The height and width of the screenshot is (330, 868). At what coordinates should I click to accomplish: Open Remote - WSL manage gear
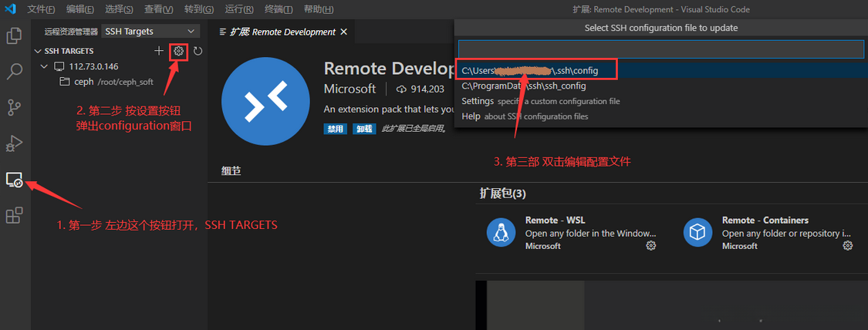651,245
